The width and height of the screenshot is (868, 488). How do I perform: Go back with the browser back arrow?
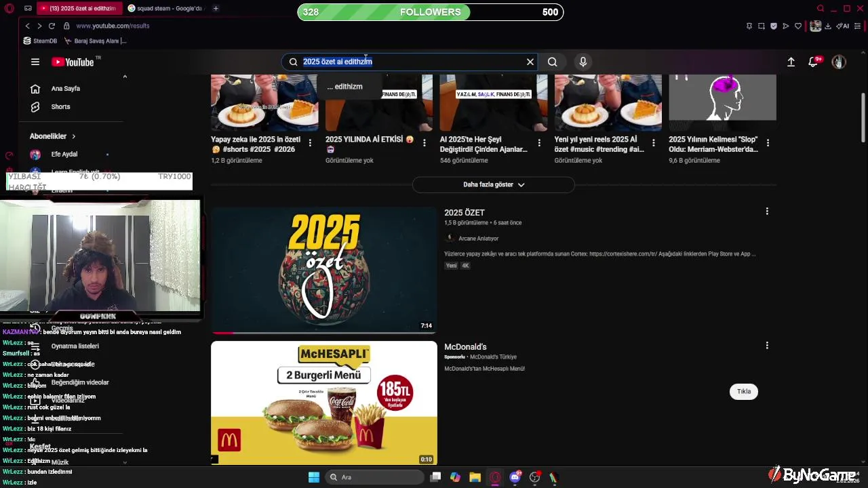pos(27,26)
